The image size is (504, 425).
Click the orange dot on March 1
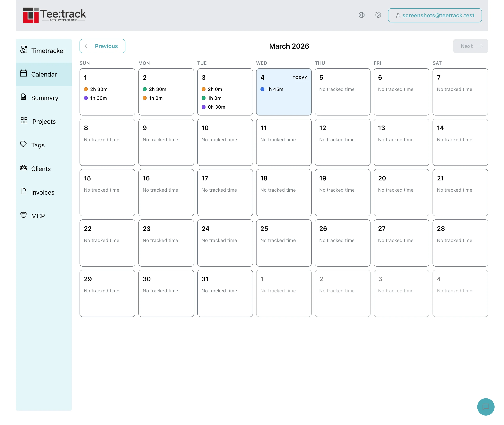(x=86, y=89)
